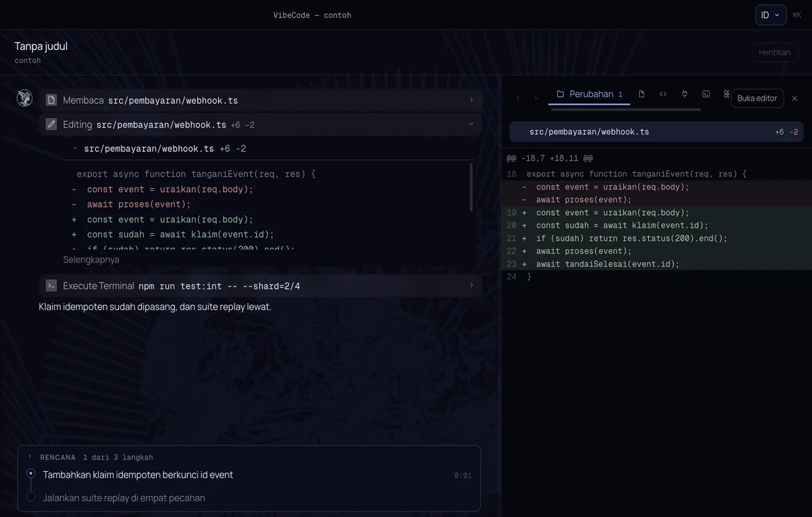Click the horizontal tab strip scrollbar

click(x=625, y=110)
